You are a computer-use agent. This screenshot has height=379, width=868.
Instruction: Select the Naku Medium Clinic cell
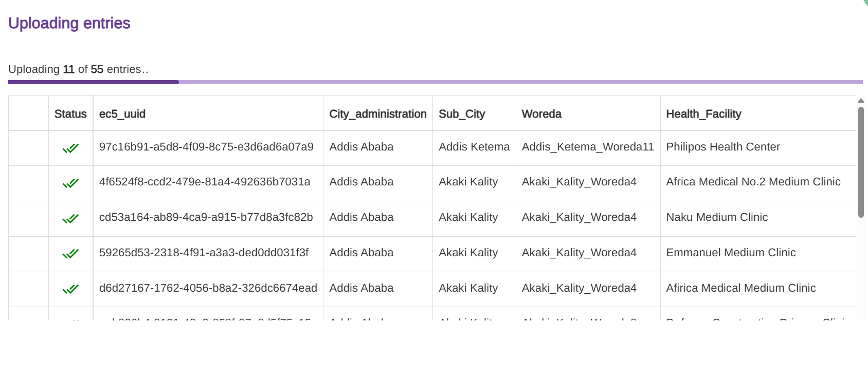(x=717, y=217)
